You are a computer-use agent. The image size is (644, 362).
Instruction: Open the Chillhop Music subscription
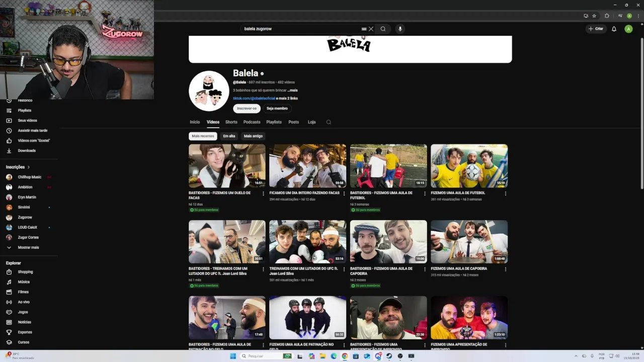(x=29, y=177)
